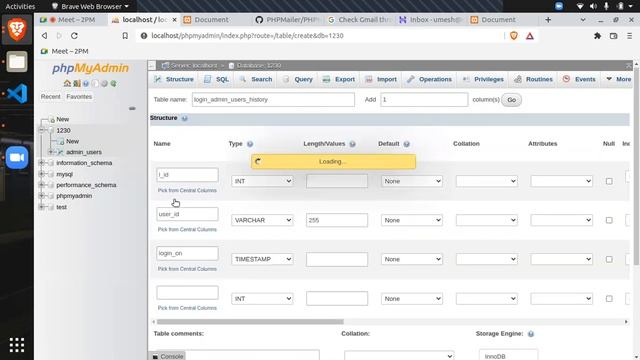Open Brave Shields lion icon in address bar
Screen dimensions: 640x360
point(514,36)
